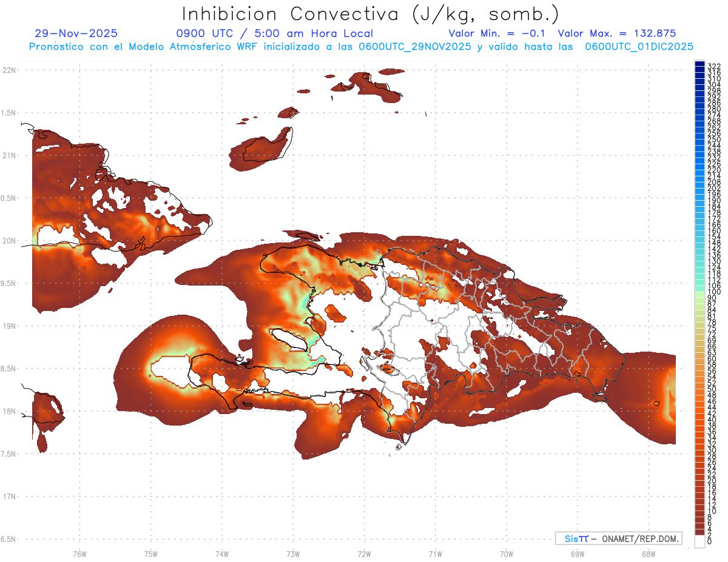Select the date text "29-Nov-2025"
728x562 pixels.
pyautogui.click(x=76, y=33)
